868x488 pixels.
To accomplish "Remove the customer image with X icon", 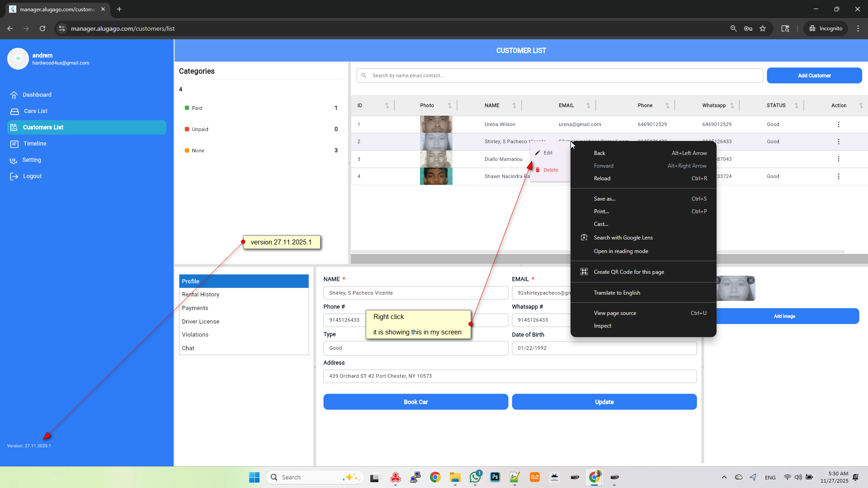I will 751,281.
